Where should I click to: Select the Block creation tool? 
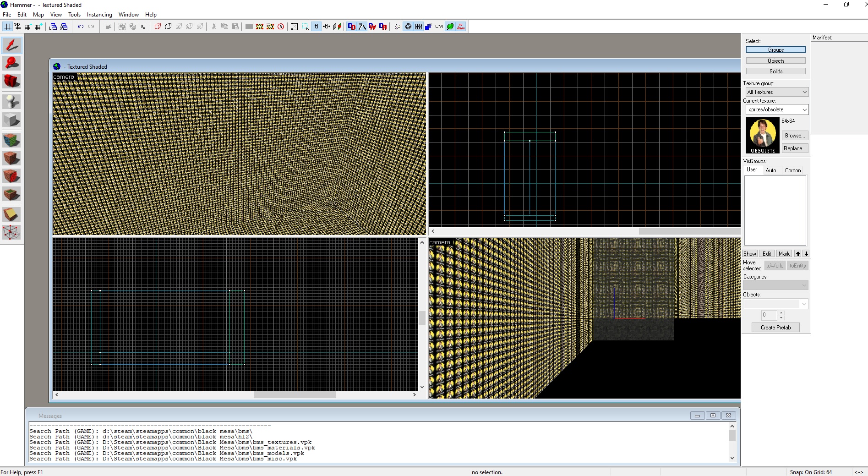11,120
